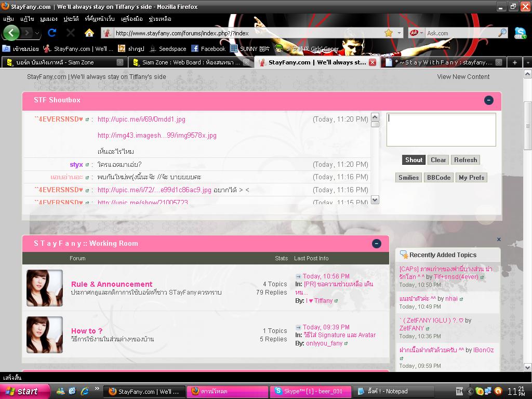Click the Shout button

[x=414, y=160]
